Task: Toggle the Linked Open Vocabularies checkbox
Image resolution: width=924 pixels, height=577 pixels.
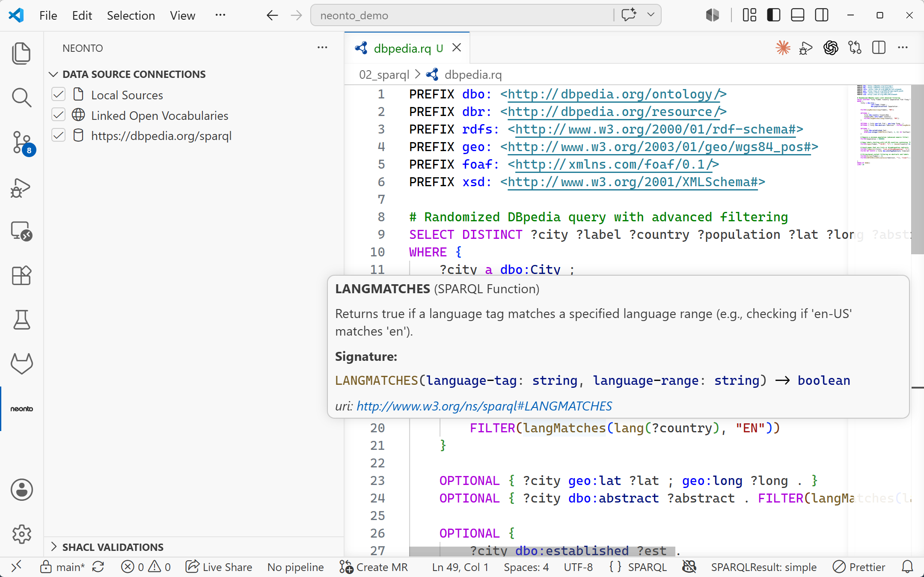Action: [58, 115]
